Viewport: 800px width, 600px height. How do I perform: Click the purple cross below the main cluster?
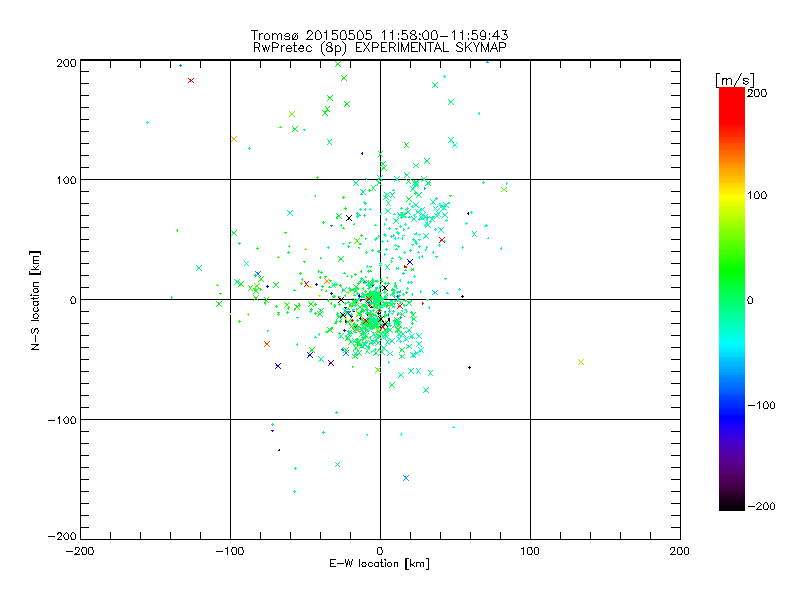331,363
